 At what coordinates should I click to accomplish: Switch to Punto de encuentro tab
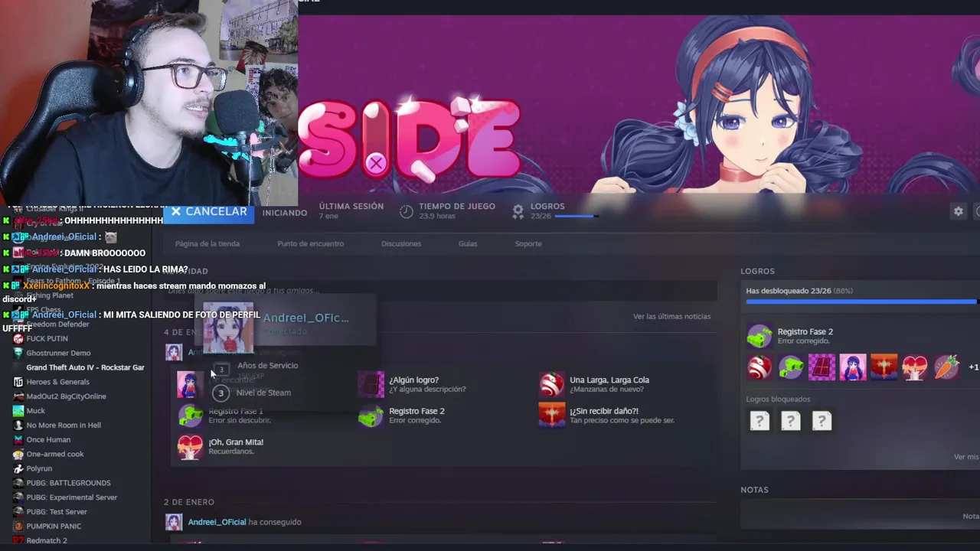tap(310, 243)
